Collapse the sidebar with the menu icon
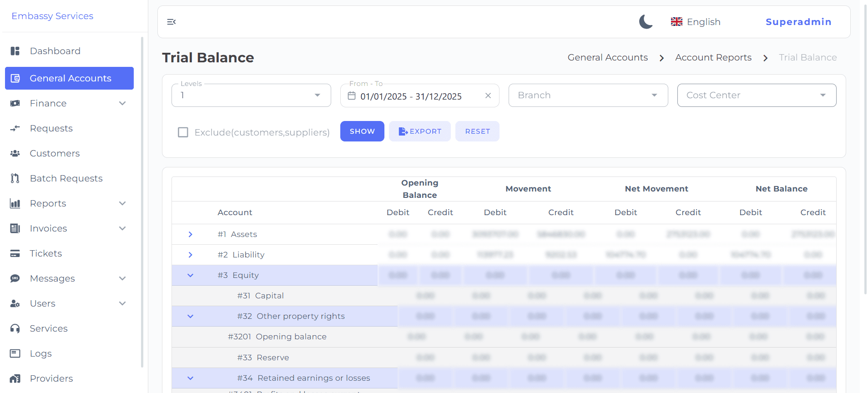Viewport: 868px width, 393px height. click(172, 22)
